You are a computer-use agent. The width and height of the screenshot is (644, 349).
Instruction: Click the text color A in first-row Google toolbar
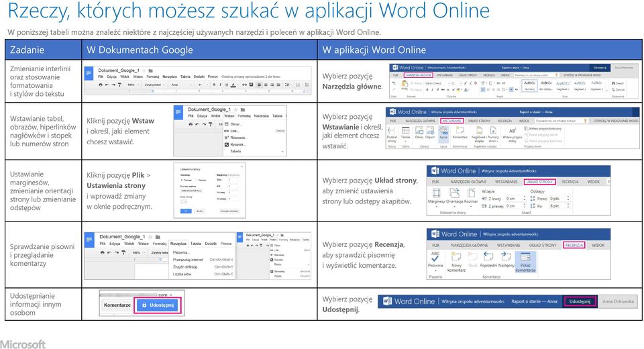pos(233,85)
